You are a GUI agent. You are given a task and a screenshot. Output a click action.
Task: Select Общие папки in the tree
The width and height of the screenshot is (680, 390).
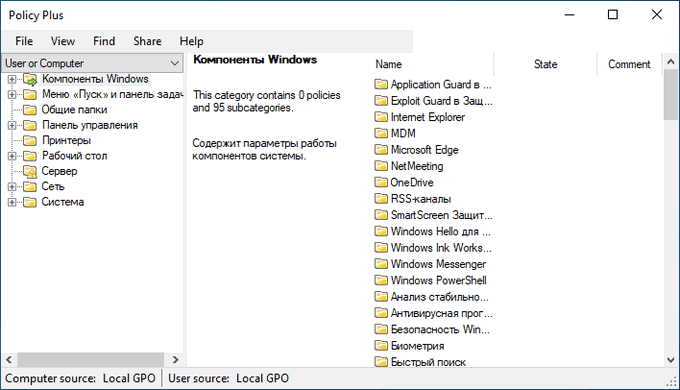[x=74, y=110]
